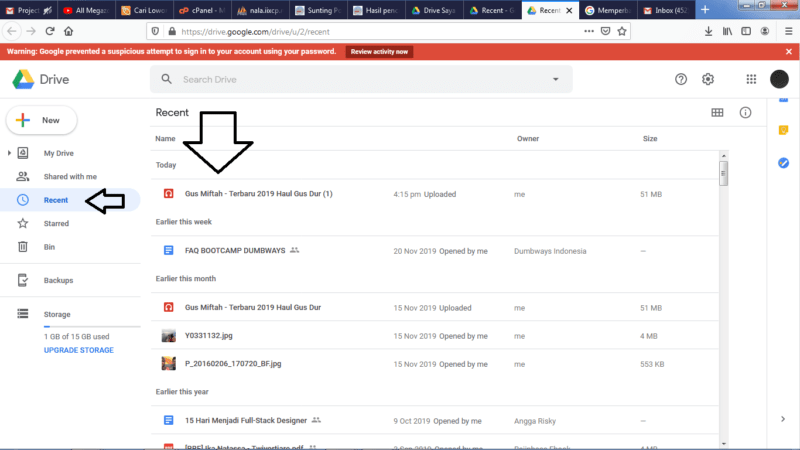Open Firefox account icon in toolbar
The width and height of the screenshot is (800, 450).
tap(764, 31)
